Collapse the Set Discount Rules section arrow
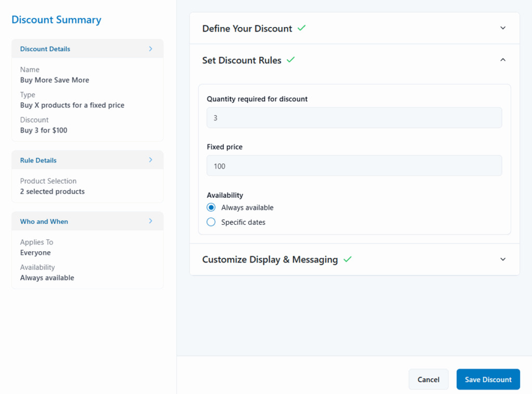The height and width of the screenshot is (394, 532). point(502,60)
